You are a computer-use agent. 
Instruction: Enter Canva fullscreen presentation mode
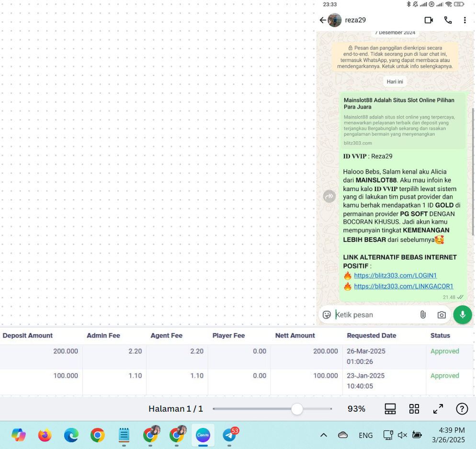tap(438, 409)
